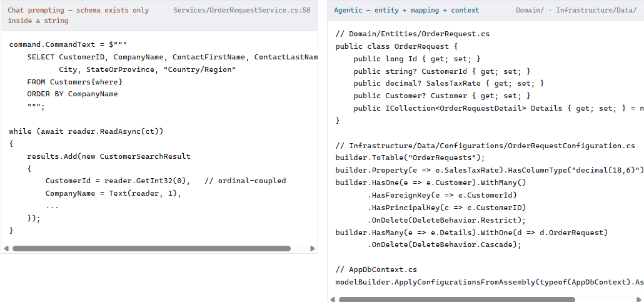
Task: Click the 'Chat prompting — schema exists only inside a string' header
Action: (78, 15)
